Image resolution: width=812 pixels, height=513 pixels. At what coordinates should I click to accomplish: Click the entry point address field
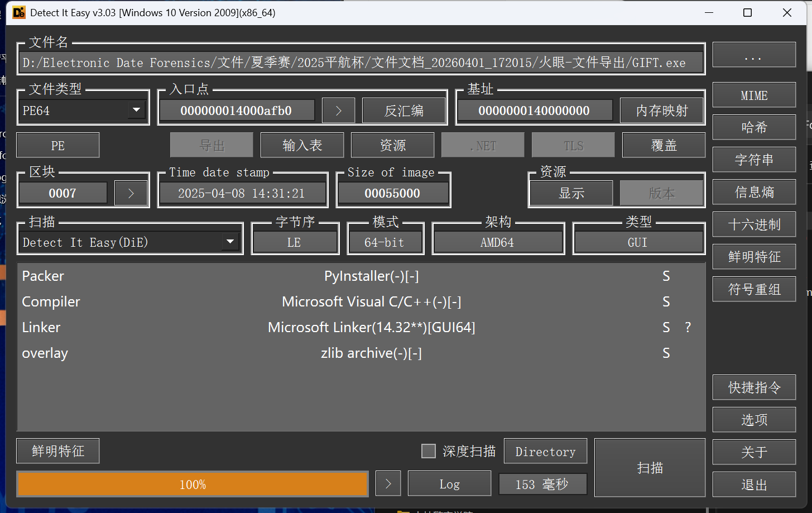tap(237, 111)
